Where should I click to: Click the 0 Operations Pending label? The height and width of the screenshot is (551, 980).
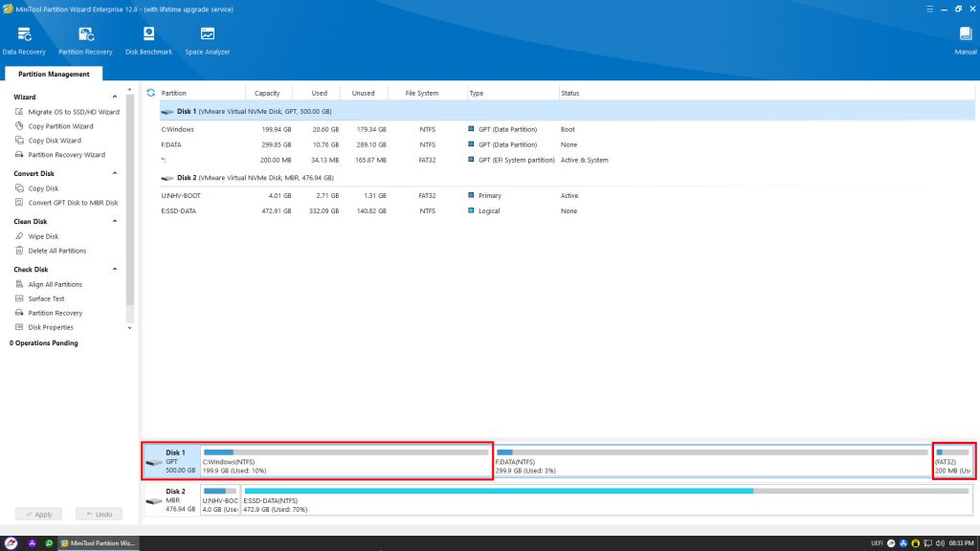[x=44, y=343]
